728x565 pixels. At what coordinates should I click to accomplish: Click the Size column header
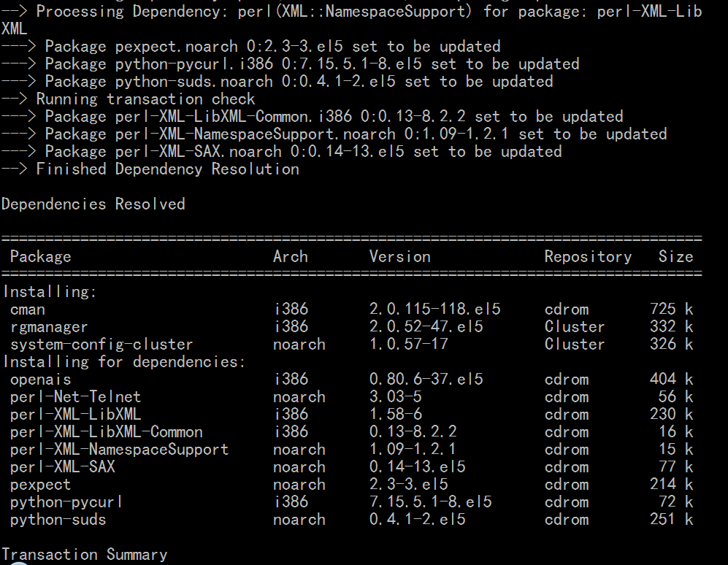coord(675,256)
